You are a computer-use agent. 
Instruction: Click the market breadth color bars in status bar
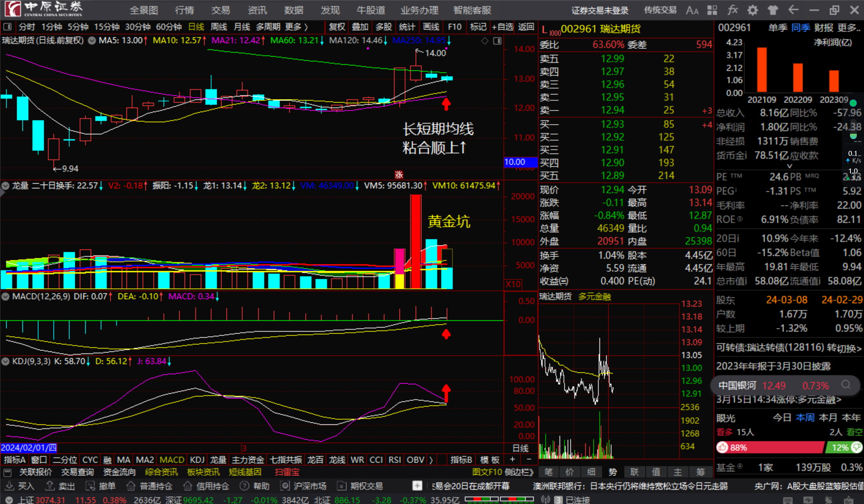pyautogui.click(x=499, y=499)
